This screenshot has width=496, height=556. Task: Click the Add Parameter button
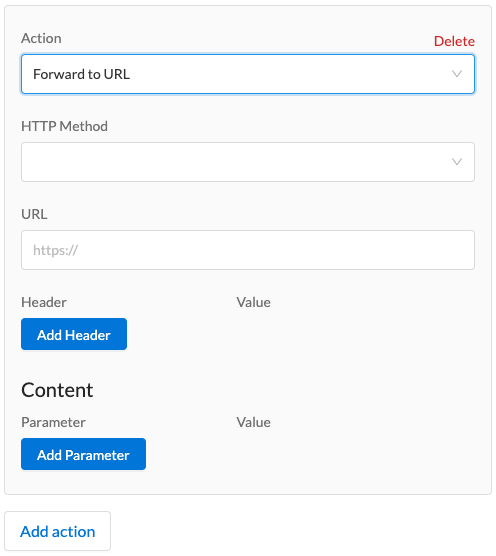pyautogui.click(x=83, y=454)
